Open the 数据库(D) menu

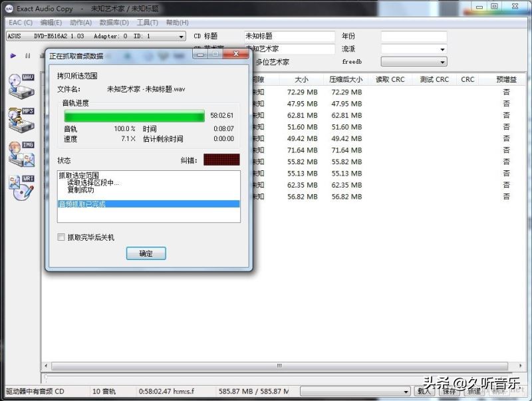point(114,23)
